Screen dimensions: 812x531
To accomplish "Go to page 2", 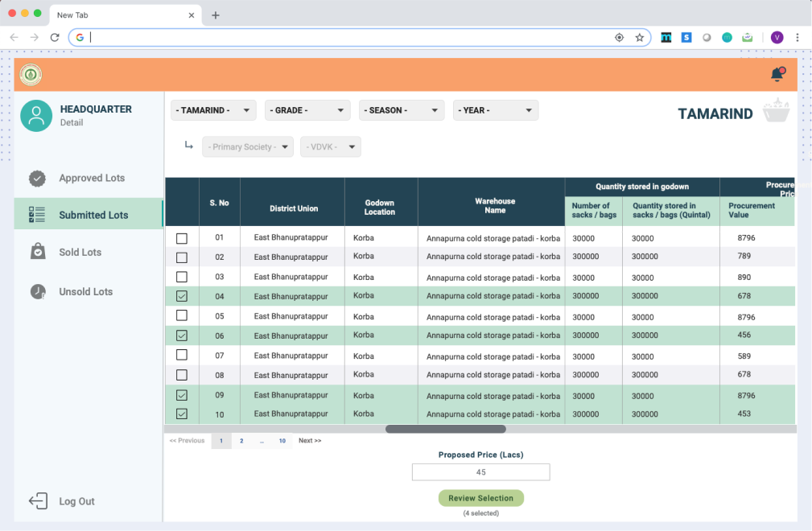I will point(241,440).
